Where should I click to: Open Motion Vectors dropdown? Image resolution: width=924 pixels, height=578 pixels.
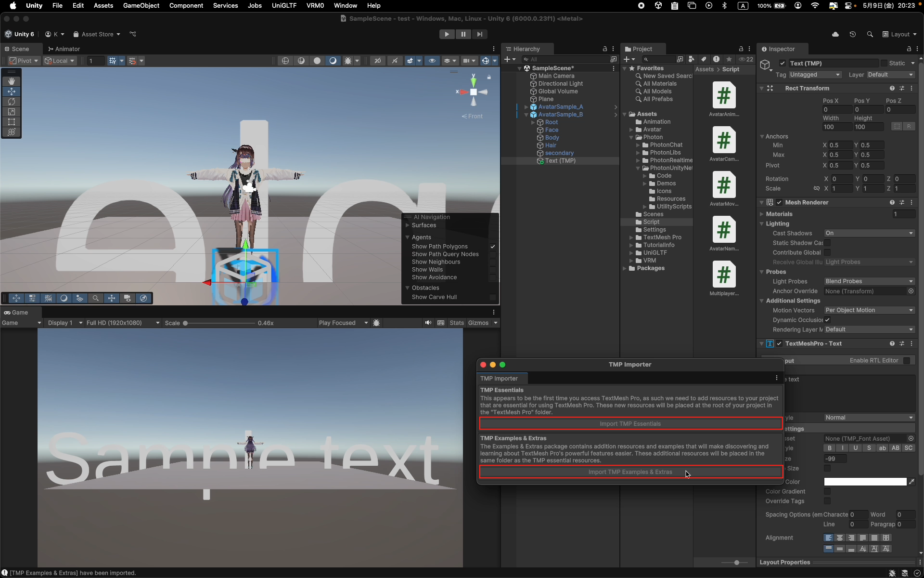[869, 310]
